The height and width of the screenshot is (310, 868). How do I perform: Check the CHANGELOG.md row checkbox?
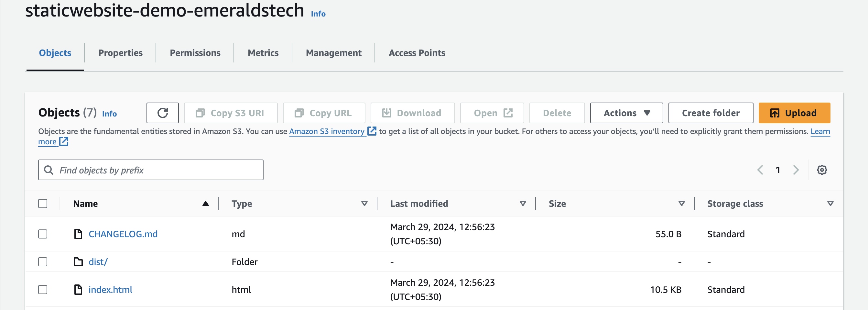tap(43, 234)
